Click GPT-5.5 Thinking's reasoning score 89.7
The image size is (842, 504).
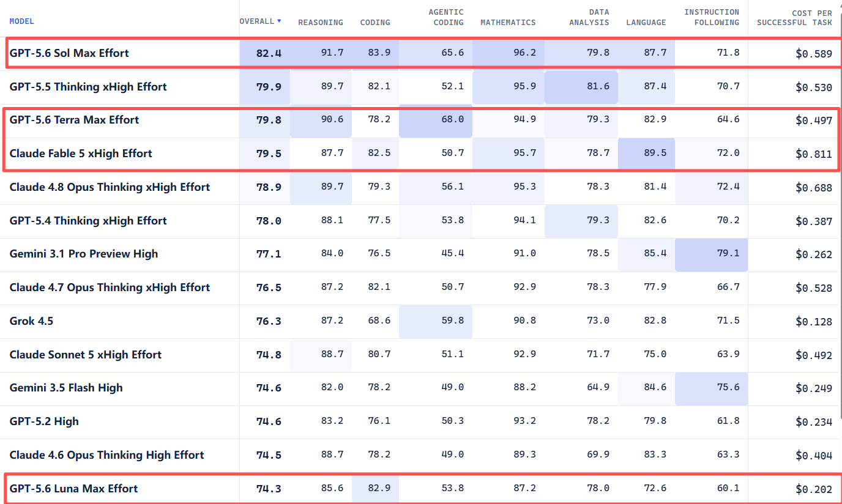pos(332,86)
